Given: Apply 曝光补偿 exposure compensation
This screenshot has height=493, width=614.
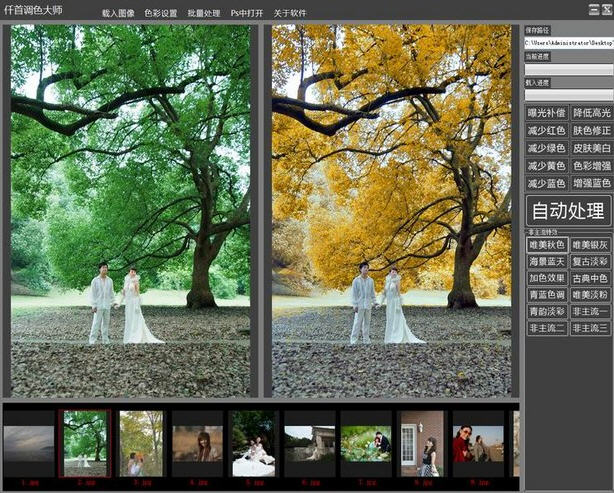Looking at the screenshot, I should coord(546,113).
